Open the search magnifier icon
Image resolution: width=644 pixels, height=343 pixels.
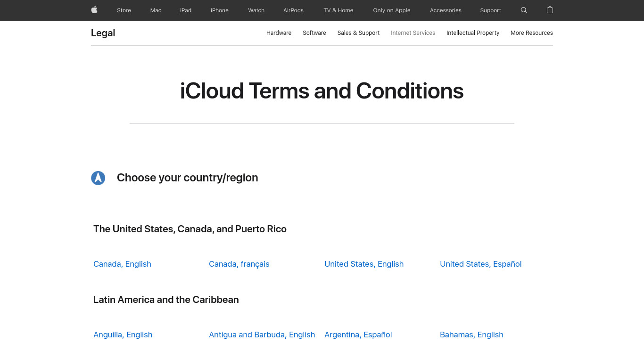(524, 10)
